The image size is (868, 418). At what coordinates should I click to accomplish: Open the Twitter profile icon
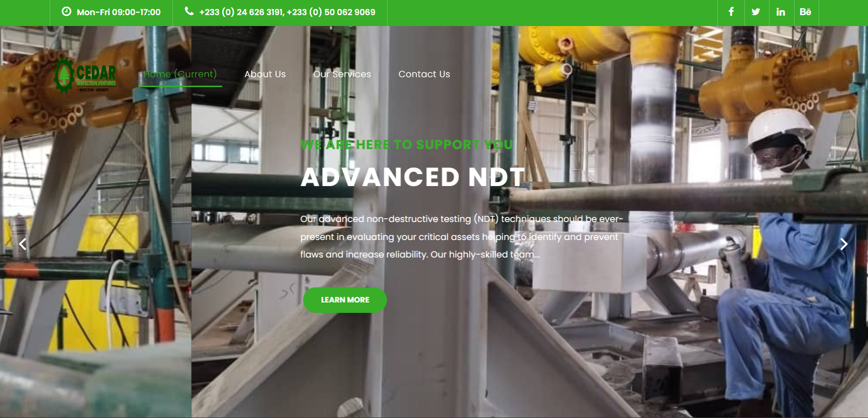tap(756, 12)
